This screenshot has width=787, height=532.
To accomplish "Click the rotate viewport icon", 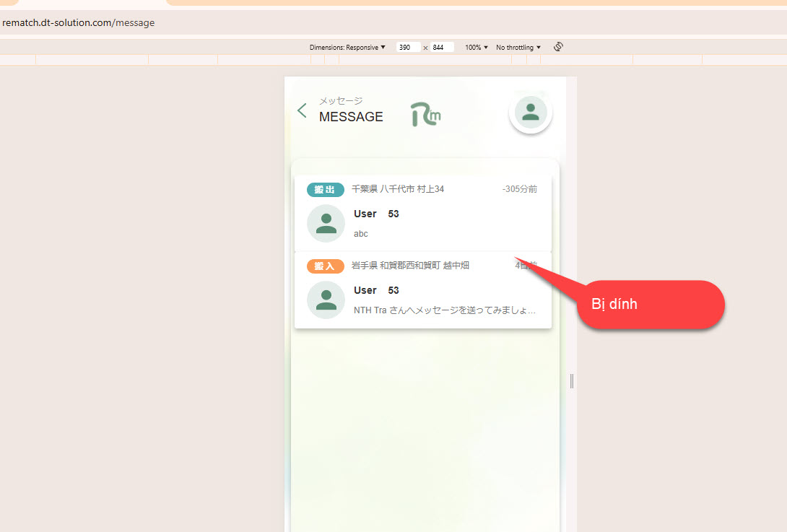I will pyautogui.click(x=558, y=47).
